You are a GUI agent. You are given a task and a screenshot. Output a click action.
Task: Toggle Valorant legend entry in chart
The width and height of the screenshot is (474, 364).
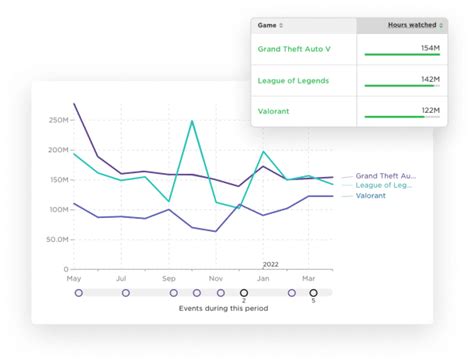pyautogui.click(x=370, y=196)
